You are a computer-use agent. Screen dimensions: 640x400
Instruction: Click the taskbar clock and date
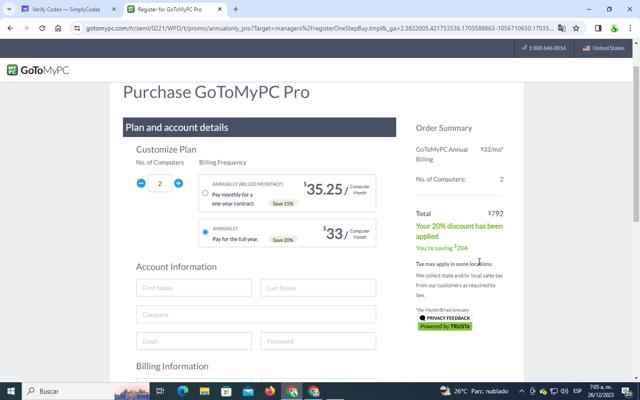coord(601,391)
